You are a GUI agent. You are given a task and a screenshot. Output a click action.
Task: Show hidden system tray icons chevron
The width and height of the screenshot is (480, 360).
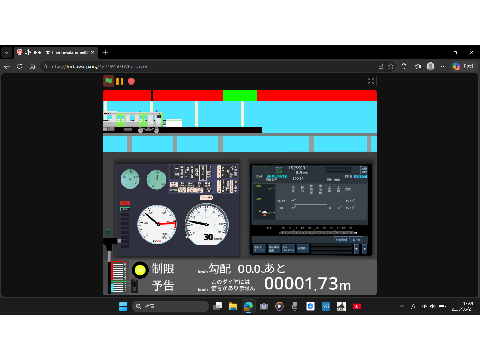(402, 306)
